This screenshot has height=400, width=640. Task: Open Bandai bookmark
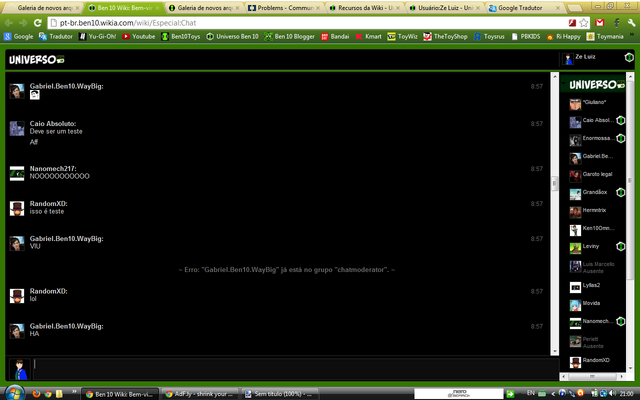coord(335,36)
